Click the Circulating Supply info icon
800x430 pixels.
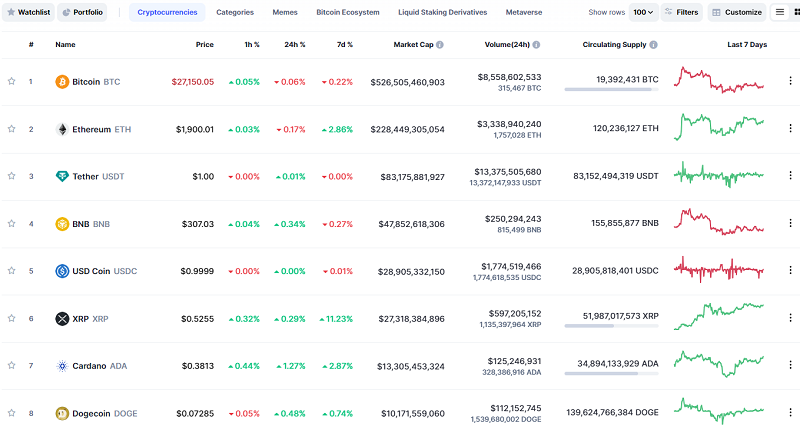coord(653,45)
